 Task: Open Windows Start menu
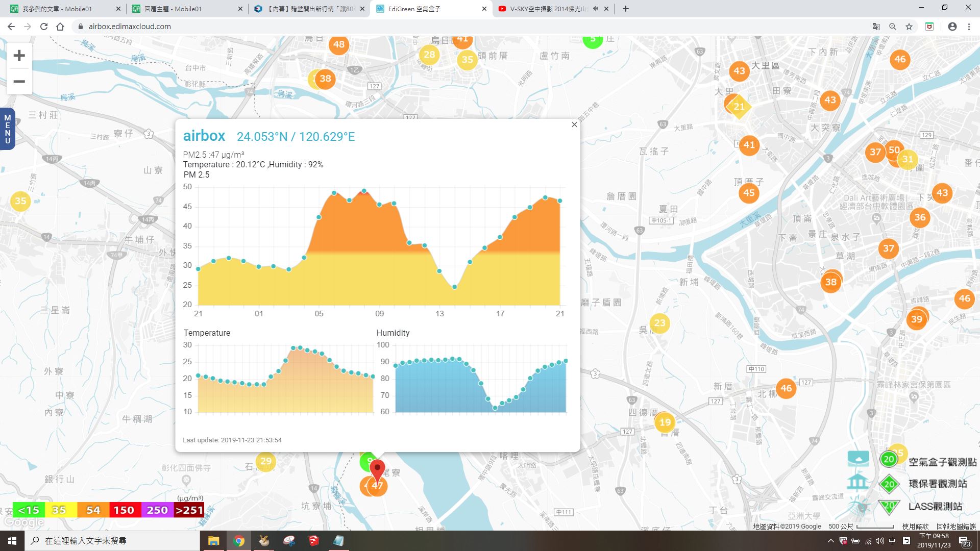point(12,541)
